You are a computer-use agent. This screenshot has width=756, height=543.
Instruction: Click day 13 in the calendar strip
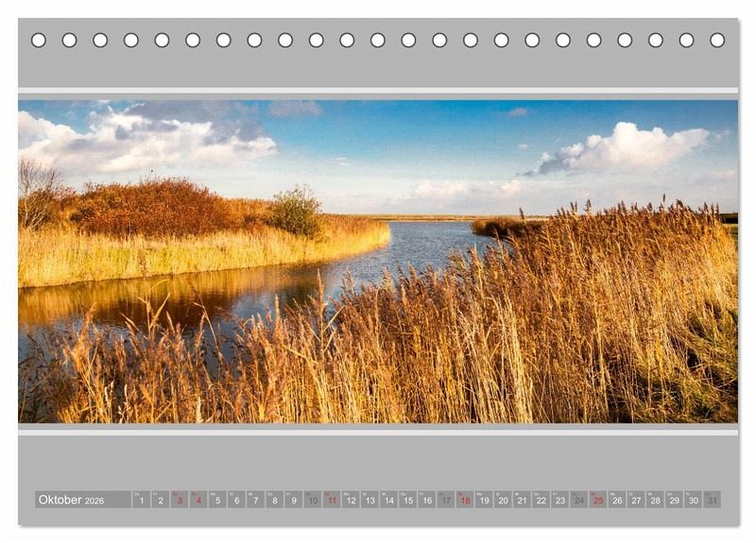click(369, 500)
